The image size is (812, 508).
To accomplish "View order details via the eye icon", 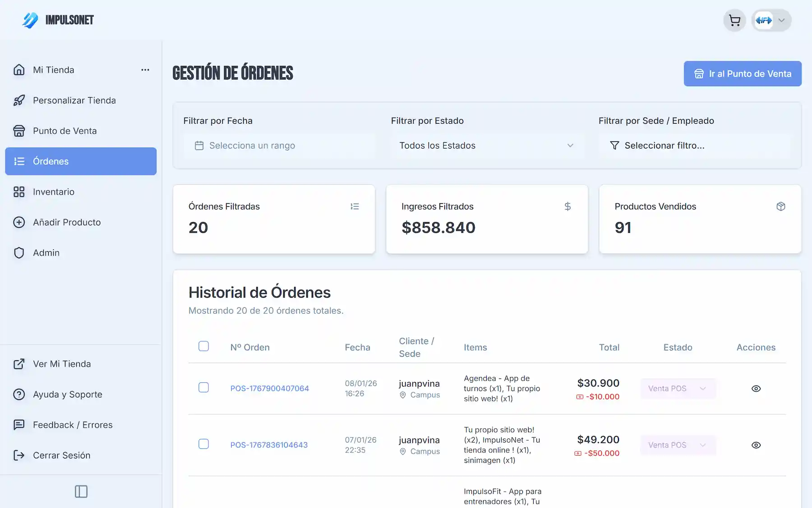I will coord(756,388).
